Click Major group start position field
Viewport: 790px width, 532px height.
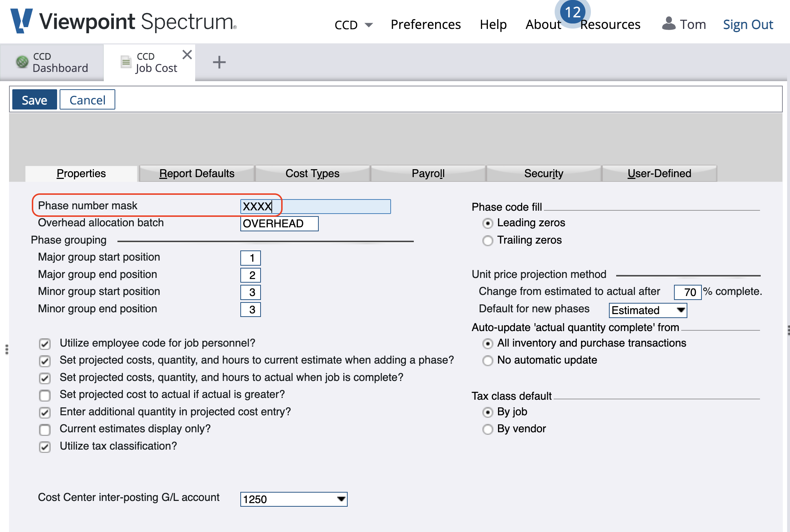click(x=250, y=258)
